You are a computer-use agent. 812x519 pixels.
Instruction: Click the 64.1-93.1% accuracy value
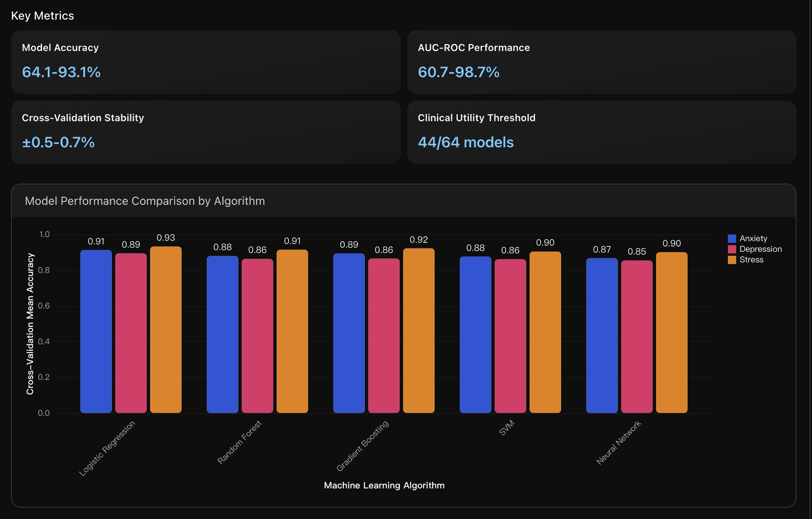[x=60, y=72]
